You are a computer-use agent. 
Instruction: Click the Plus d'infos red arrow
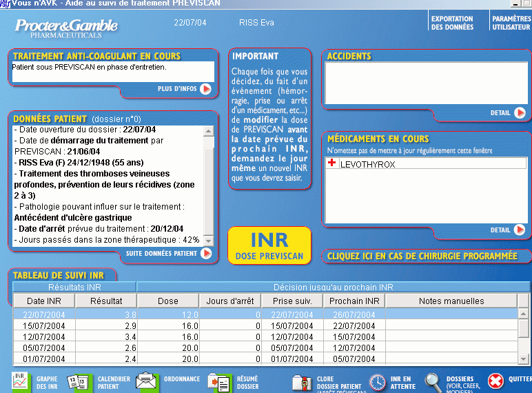coord(205,89)
